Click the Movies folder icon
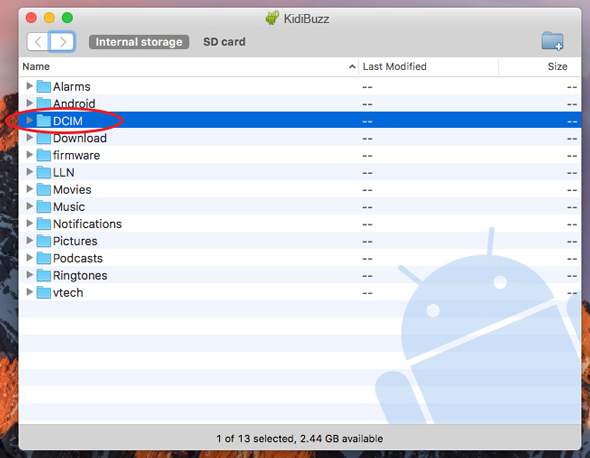 44,189
